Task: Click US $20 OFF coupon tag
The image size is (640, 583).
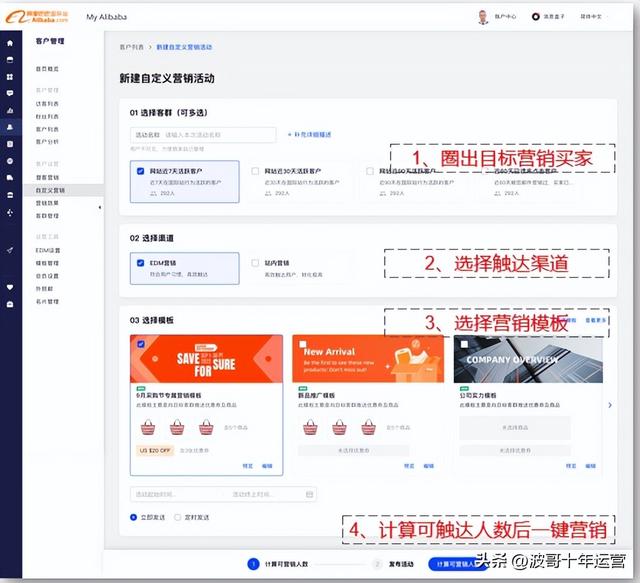Action: point(155,450)
